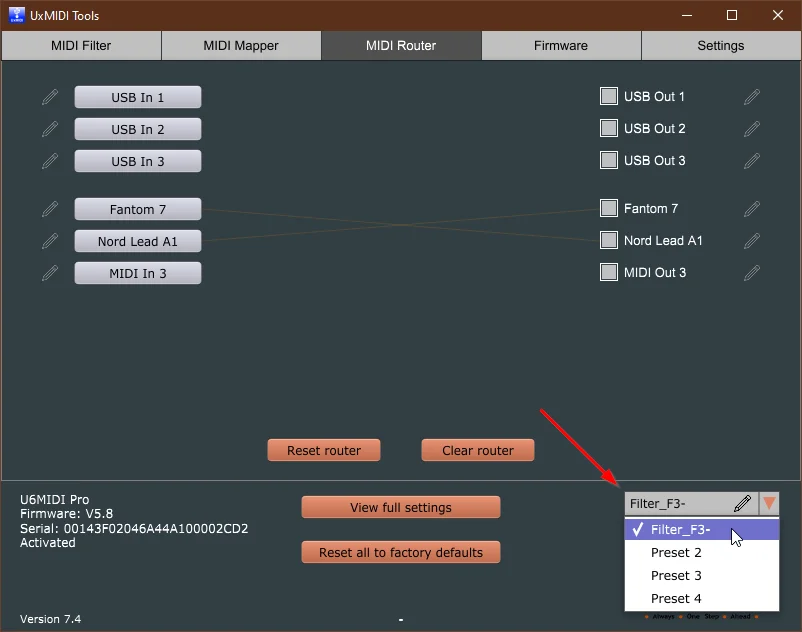The height and width of the screenshot is (632, 802).
Task: Enable the checkbox for USB Out 1
Action: click(608, 96)
